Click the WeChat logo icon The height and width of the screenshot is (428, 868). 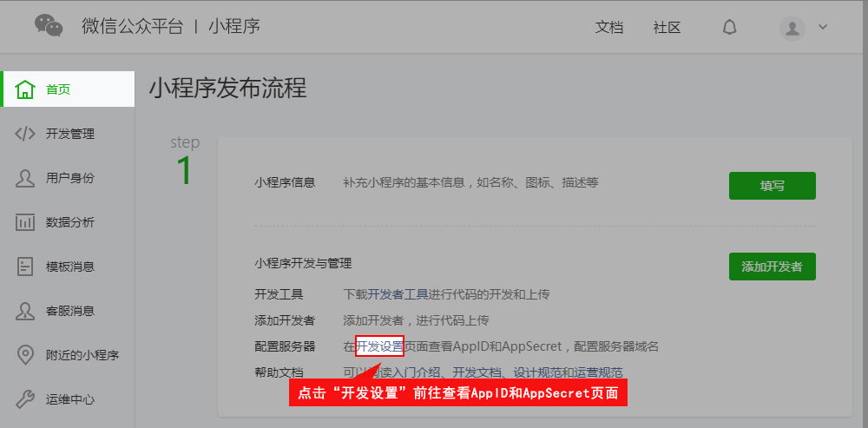pyautogui.click(x=49, y=26)
